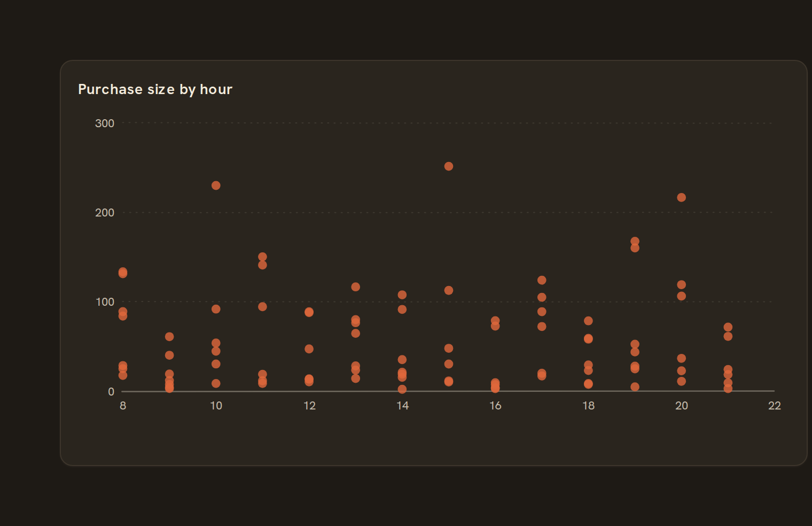812x526 pixels.
Task: Choose the topmost data point at hour 21
Action: pos(728,327)
